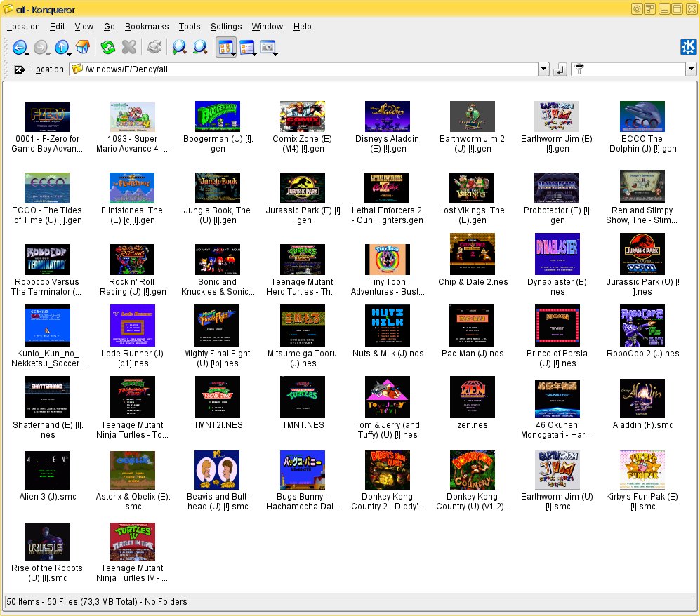Select the Boogerman (U) gen file
This screenshot has height=616, width=700.
(x=218, y=128)
